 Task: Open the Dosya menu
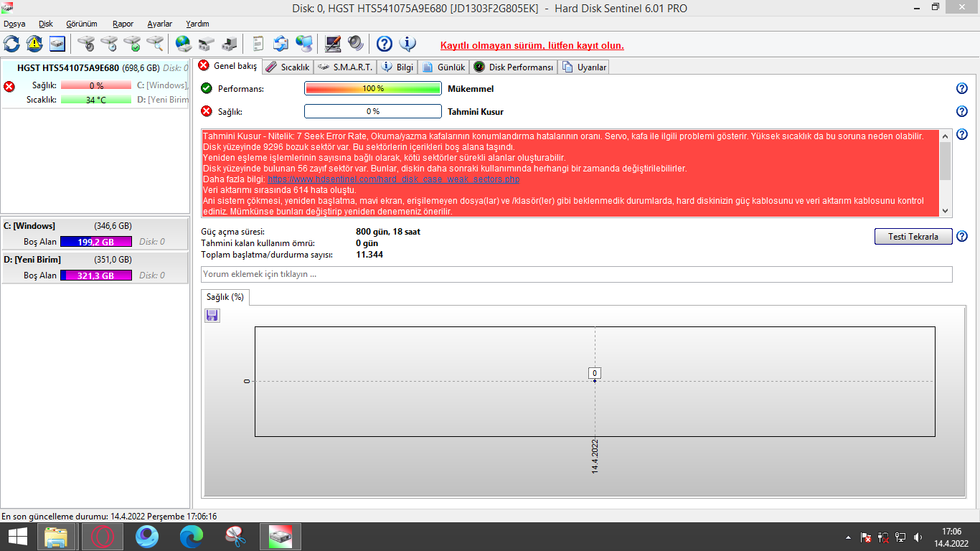click(x=14, y=24)
